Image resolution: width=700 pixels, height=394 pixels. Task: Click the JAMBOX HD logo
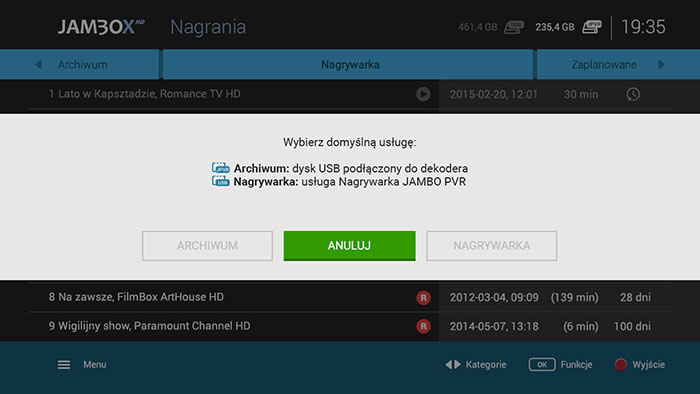click(x=101, y=27)
